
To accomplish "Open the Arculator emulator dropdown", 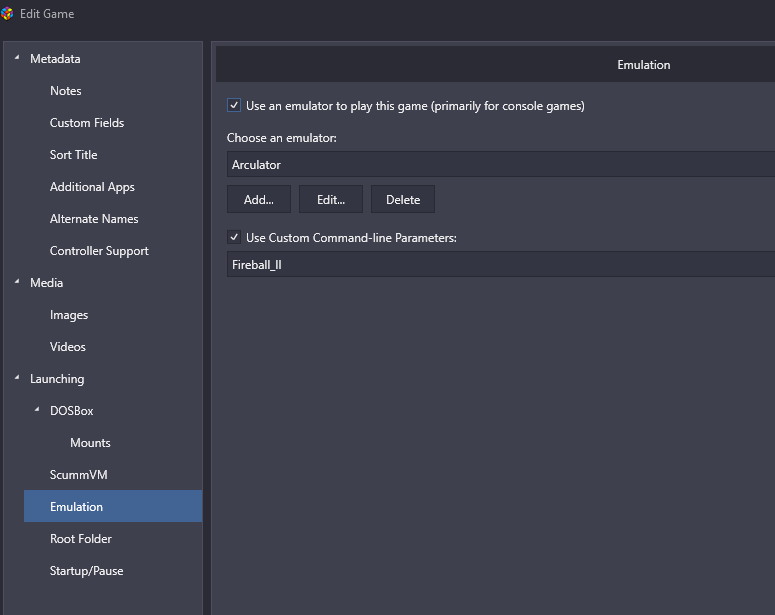I will [501, 165].
